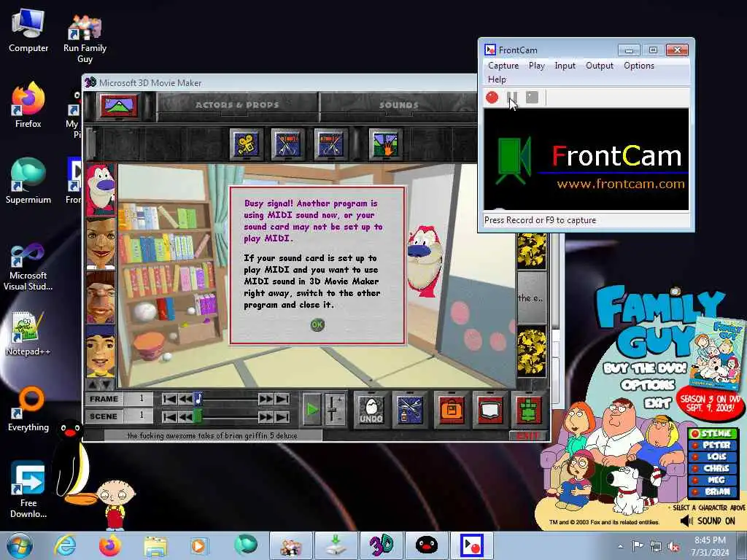
Task: Click the red Record button in FrontCam
Action: click(x=492, y=98)
